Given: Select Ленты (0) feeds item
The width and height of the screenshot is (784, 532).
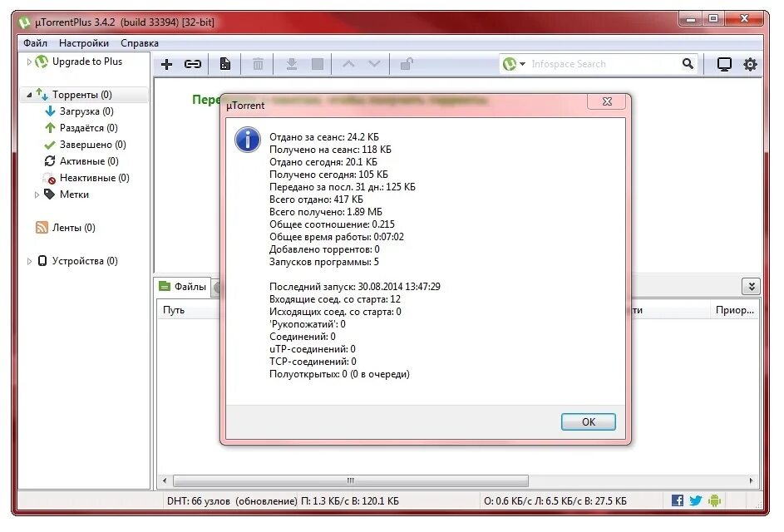Looking at the screenshot, I should pyautogui.click(x=73, y=228).
